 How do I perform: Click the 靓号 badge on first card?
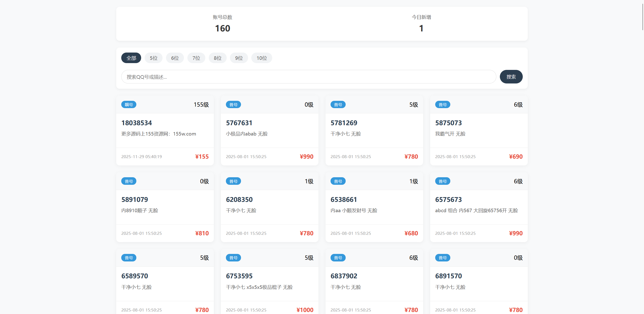[x=129, y=105]
